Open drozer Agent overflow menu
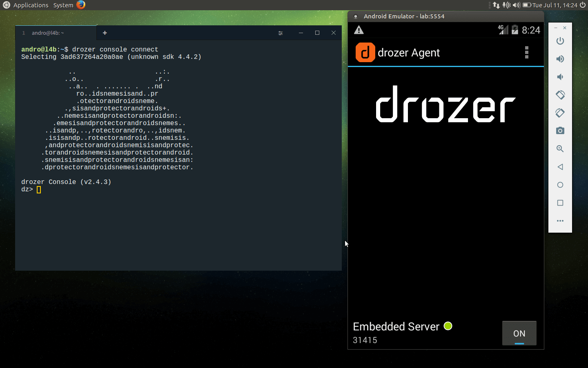The height and width of the screenshot is (368, 588). 526,52
